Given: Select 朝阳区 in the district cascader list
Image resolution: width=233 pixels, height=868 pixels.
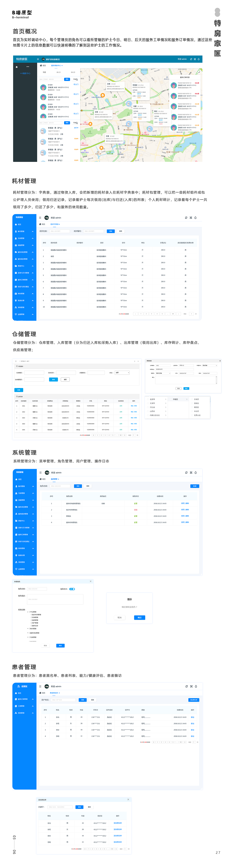Looking at the screenshot, I should click(x=197, y=407).
